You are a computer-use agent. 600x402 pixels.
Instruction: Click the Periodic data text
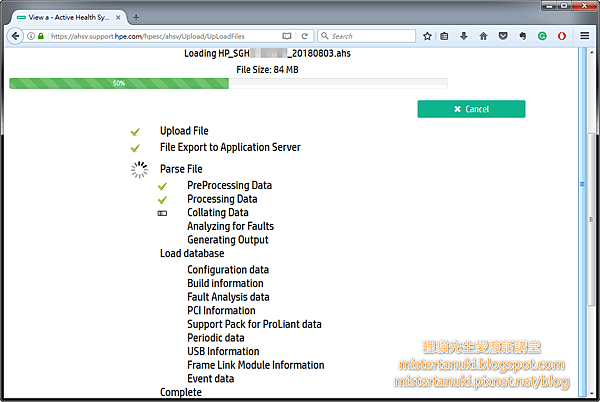(x=216, y=338)
